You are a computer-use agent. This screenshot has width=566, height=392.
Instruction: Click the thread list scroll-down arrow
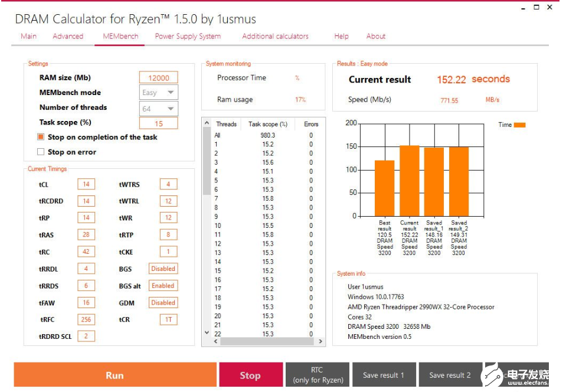point(207,332)
